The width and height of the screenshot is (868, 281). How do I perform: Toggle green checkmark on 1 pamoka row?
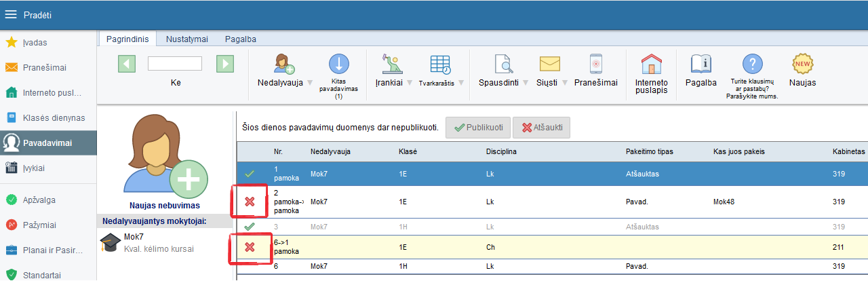point(250,174)
